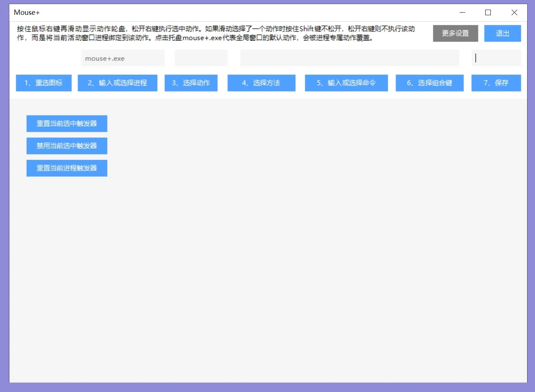Click 选择动作 to choose an action

click(x=191, y=83)
